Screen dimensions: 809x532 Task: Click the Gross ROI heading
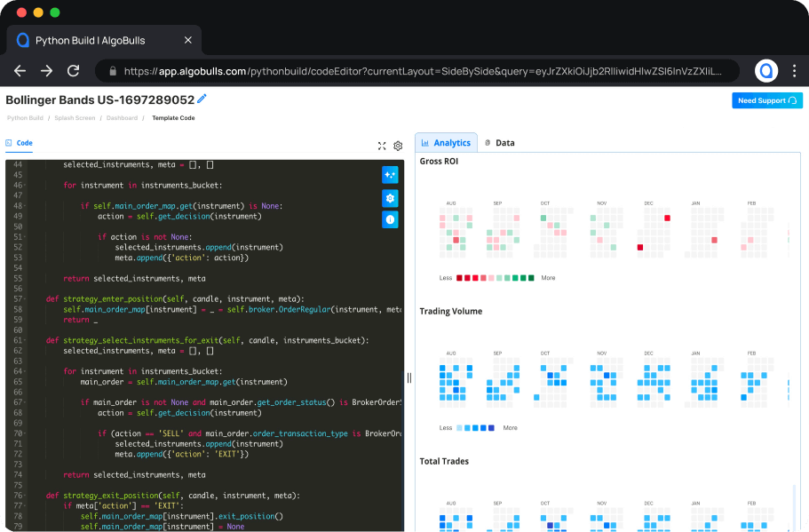439,161
